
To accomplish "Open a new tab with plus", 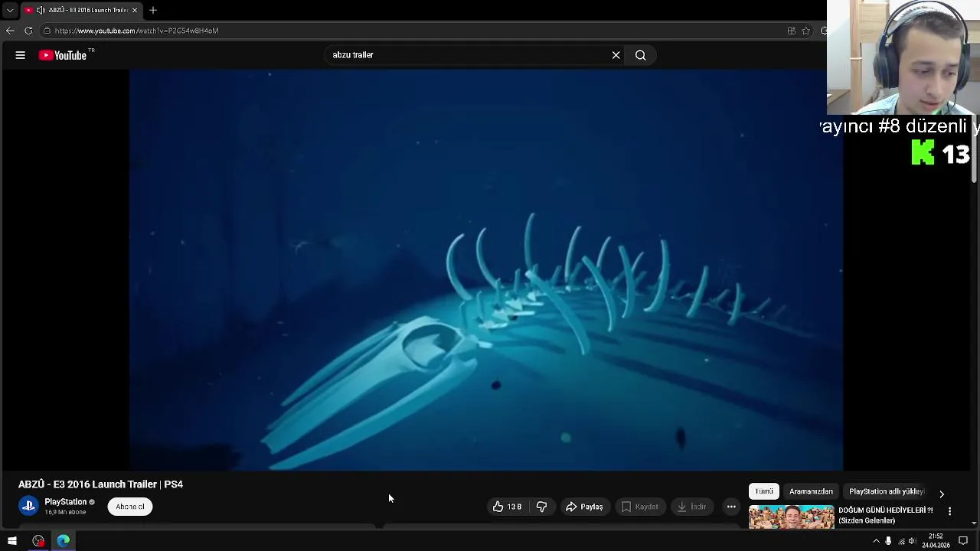I will tap(153, 10).
